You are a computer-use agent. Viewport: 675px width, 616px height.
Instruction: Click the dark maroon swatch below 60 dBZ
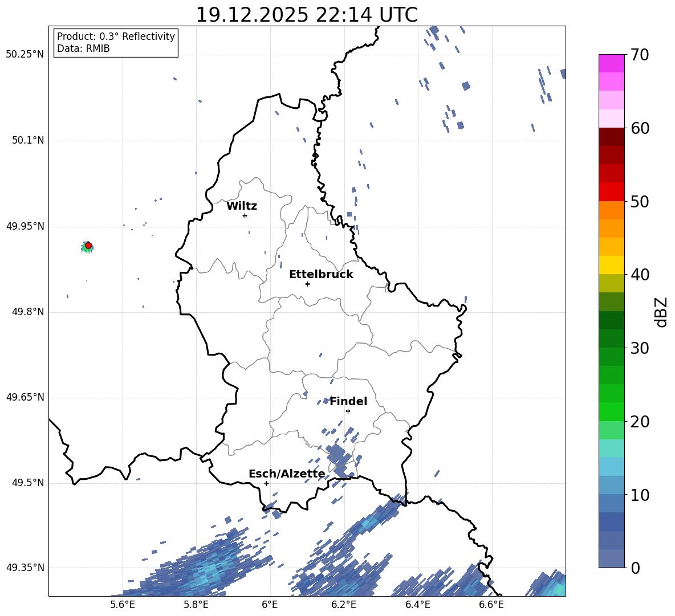[x=612, y=137]
